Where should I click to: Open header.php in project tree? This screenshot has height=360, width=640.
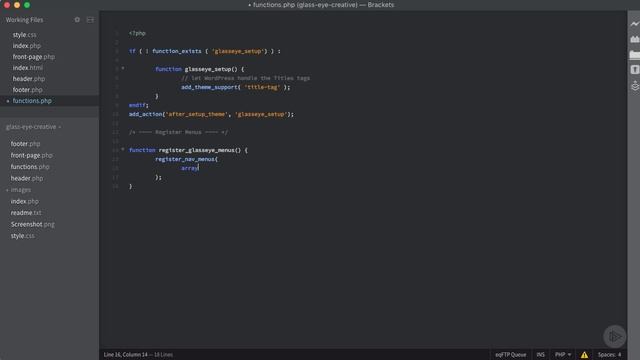27,178
